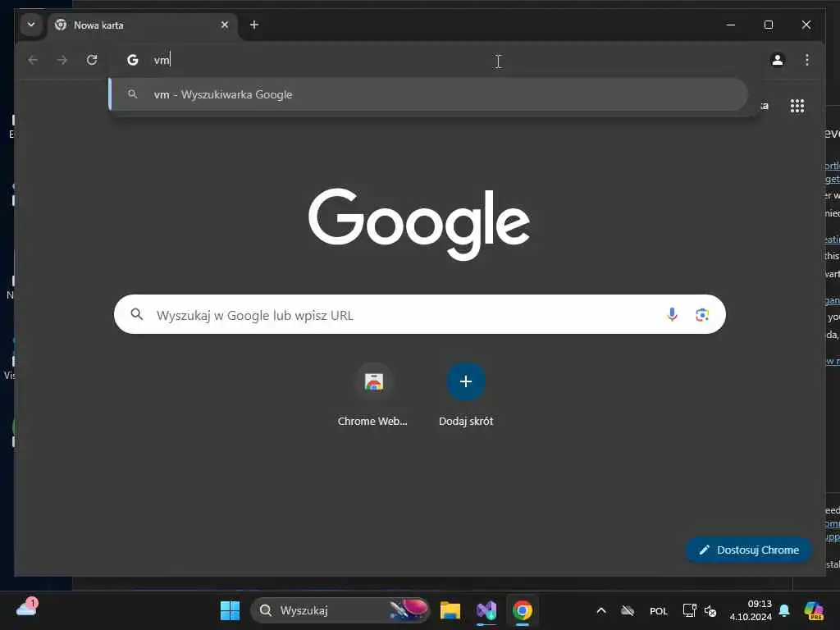The image size is (840, 630).
Task: Click the taskbar Wyszukaj search box
Action: [340, 610]
